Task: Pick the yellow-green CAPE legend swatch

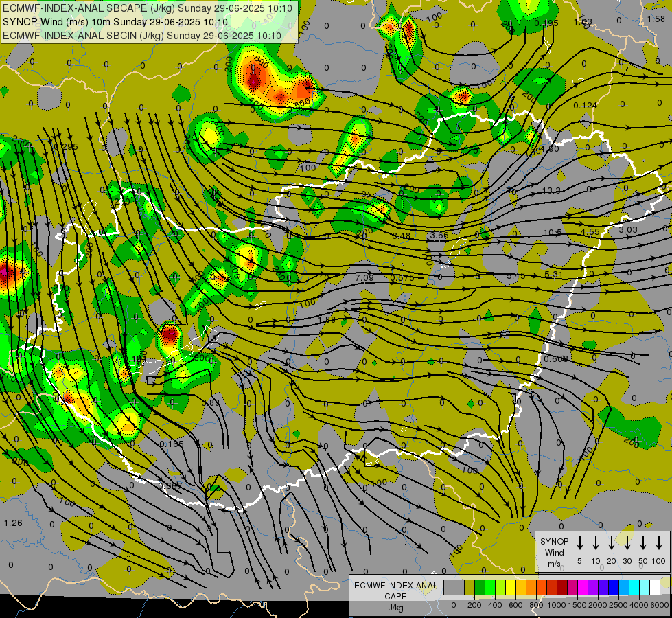Action: pos(500,587)
